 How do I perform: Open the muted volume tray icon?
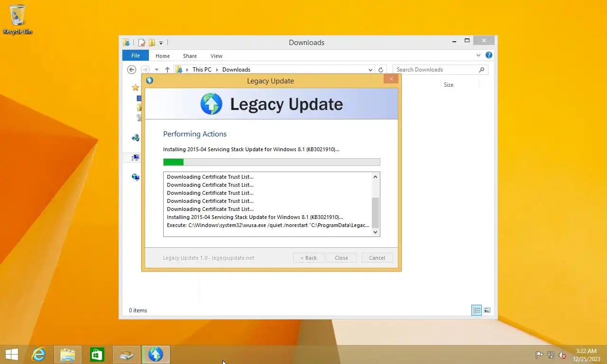tap(562, 355)
